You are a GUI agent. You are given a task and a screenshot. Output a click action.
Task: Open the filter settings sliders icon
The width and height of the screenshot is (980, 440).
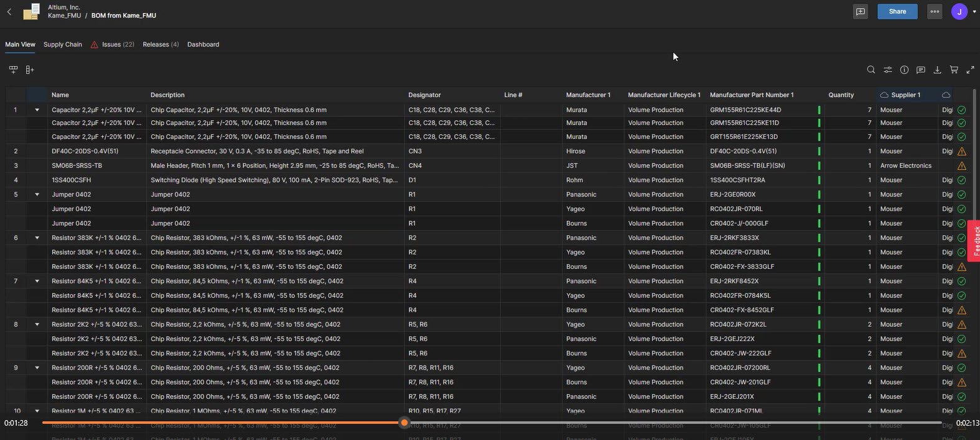[888, 70]
